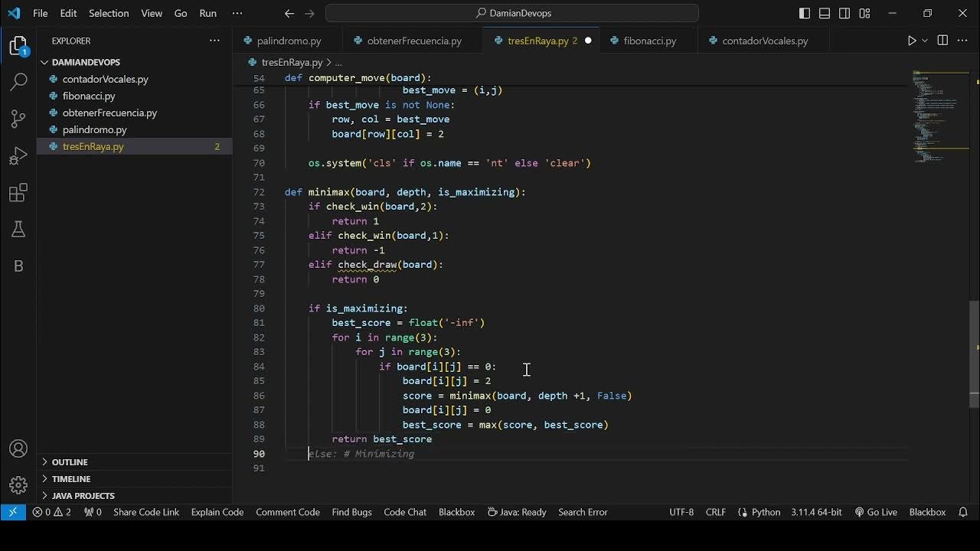Switch to the fibonacci.py tab

click(x=649, y=41)
